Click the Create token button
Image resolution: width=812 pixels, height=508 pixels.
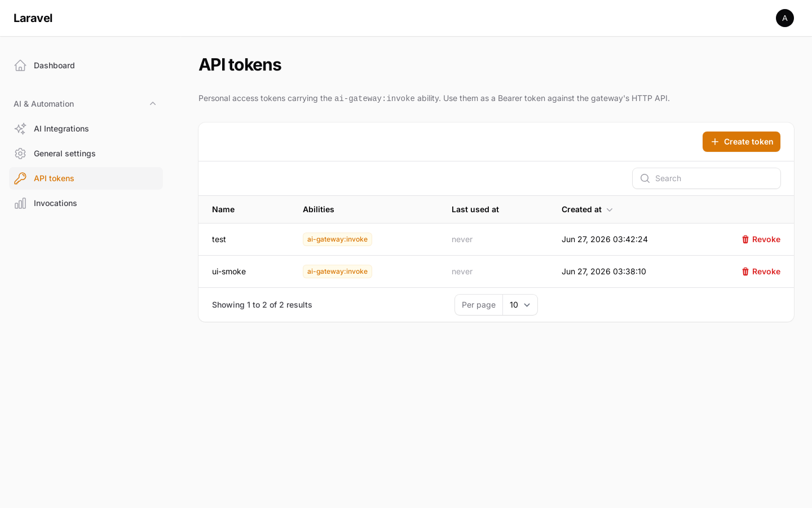[742, 142]
